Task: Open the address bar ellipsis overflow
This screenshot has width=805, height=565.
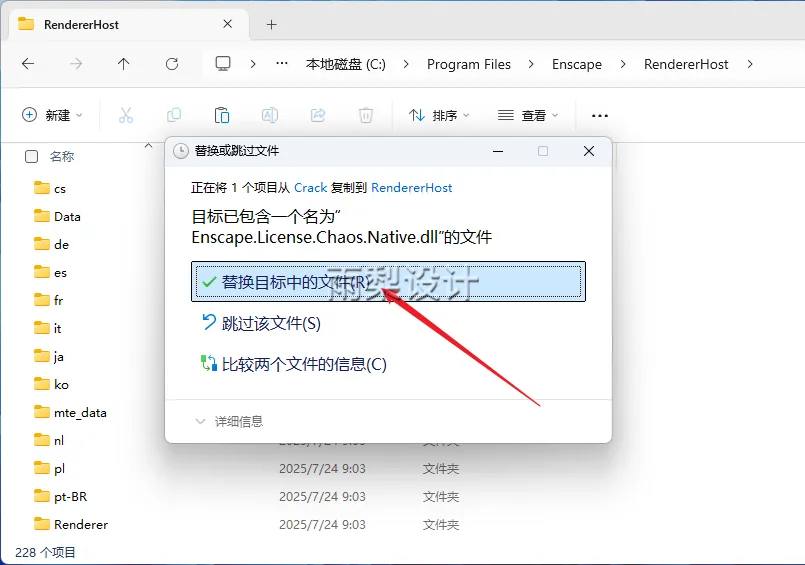Action: tap(282, 64)
